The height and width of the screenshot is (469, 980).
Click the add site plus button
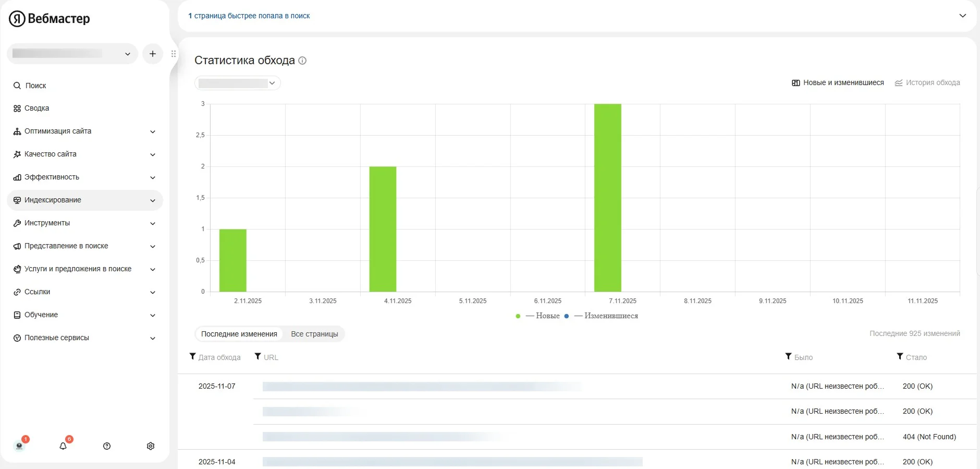153,54
